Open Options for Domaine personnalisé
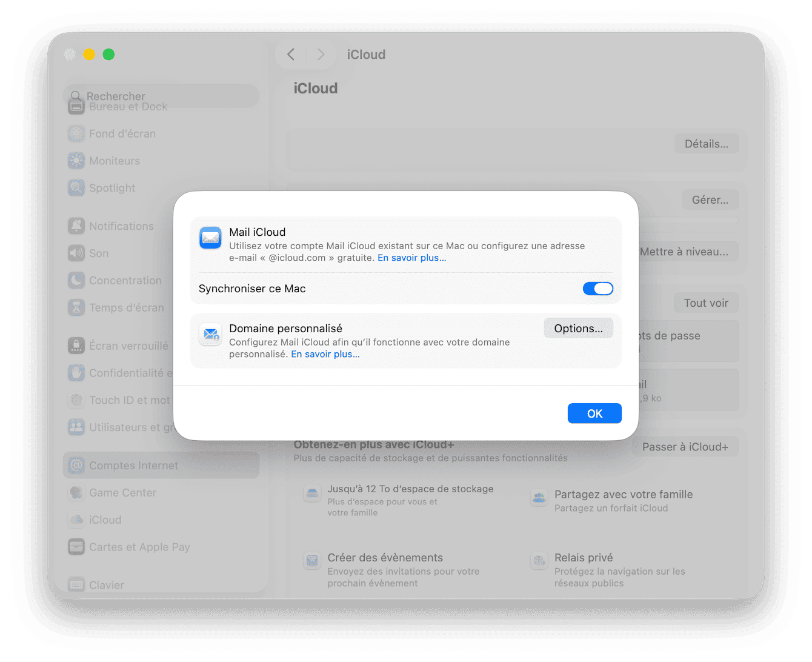 pyautogui.click(x=578, y=328)
